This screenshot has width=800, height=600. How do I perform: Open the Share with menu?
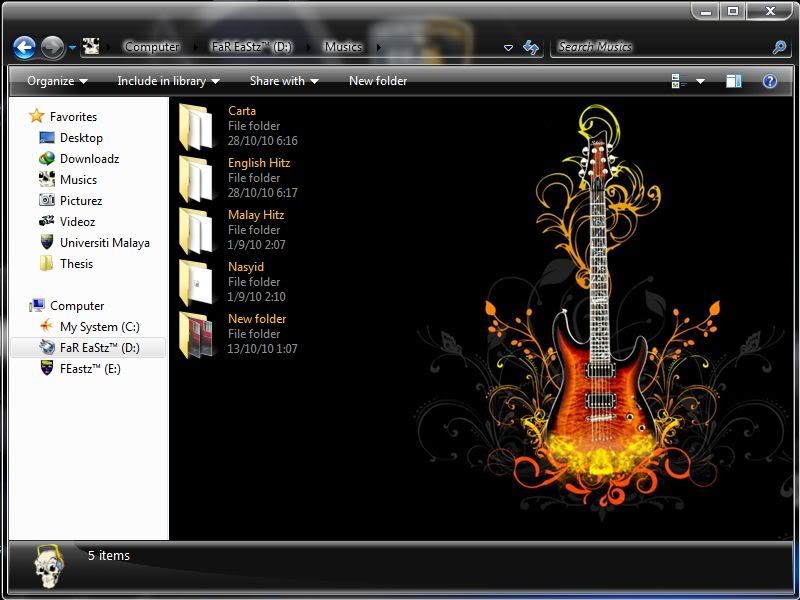(284, 81)
